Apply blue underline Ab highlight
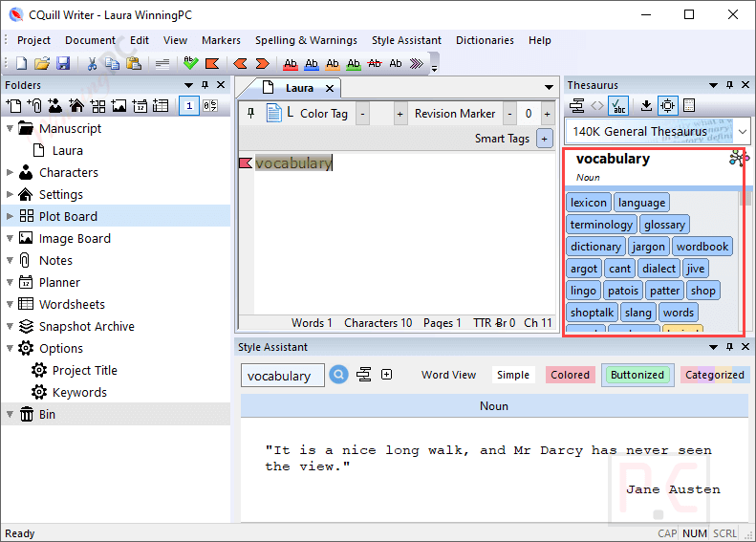 [312, 64]
